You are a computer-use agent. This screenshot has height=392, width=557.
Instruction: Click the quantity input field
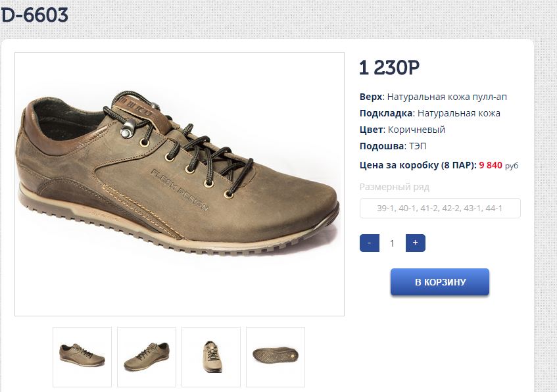tap(392, 243)
